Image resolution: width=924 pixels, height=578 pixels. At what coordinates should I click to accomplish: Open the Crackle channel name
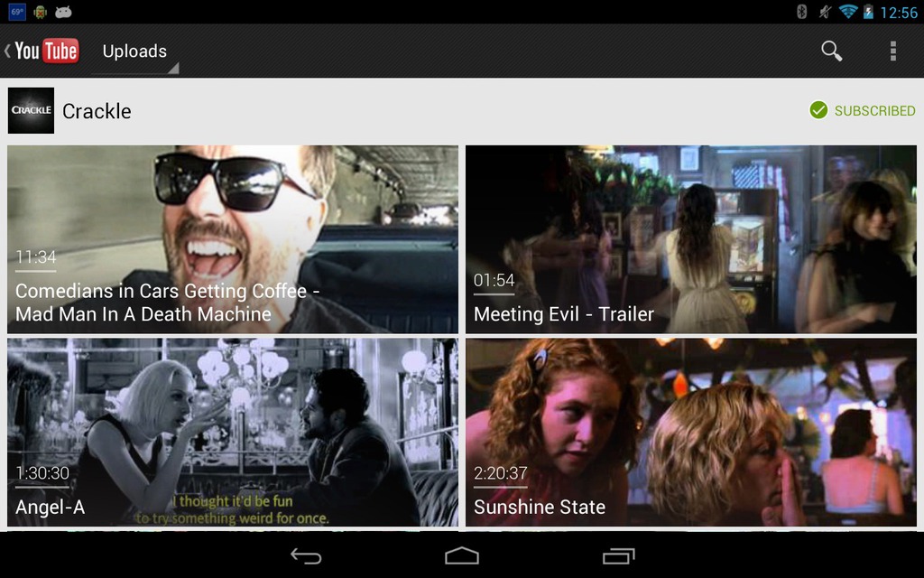(x=97, y=111)
